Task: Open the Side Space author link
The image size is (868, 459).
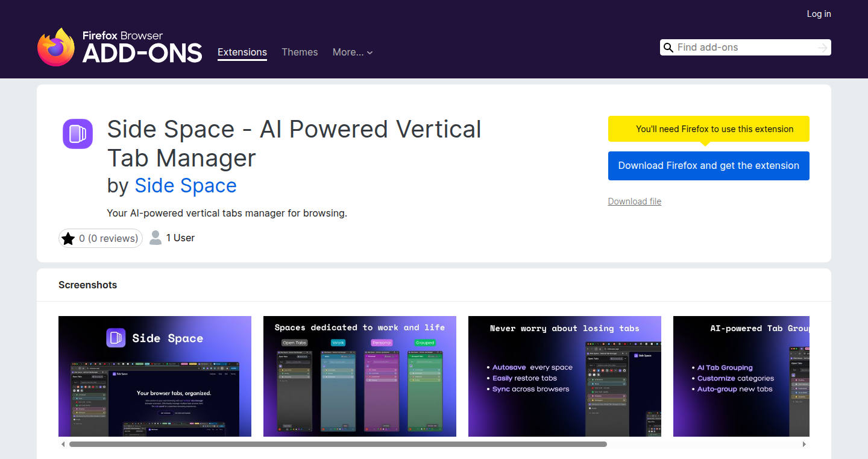Action: click(186, 186)
